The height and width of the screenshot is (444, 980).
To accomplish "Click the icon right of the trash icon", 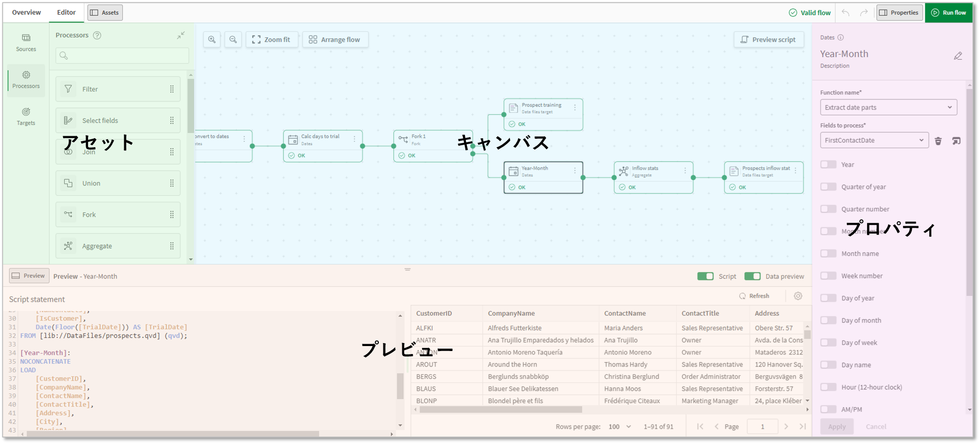I will pyautogui.click(x=956, y=141).
